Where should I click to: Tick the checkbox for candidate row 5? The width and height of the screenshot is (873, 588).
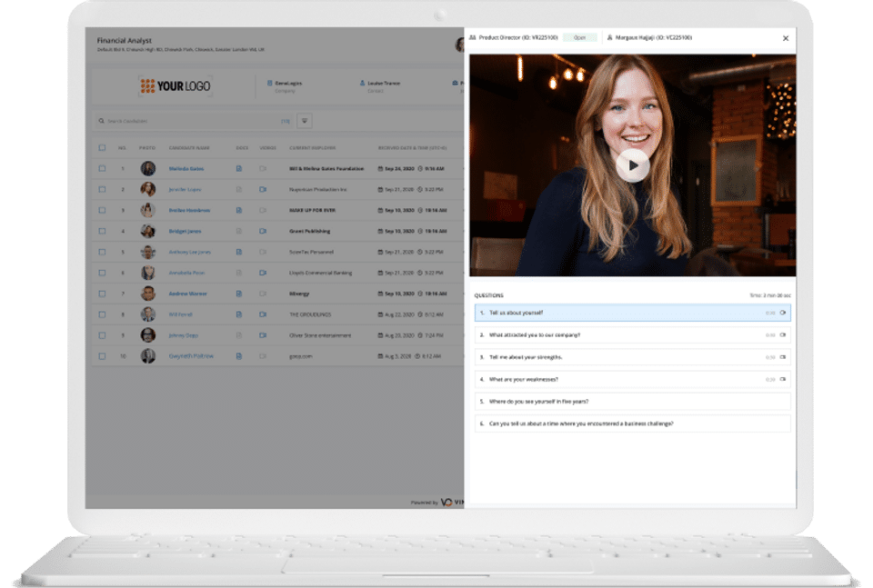point(102,252)
